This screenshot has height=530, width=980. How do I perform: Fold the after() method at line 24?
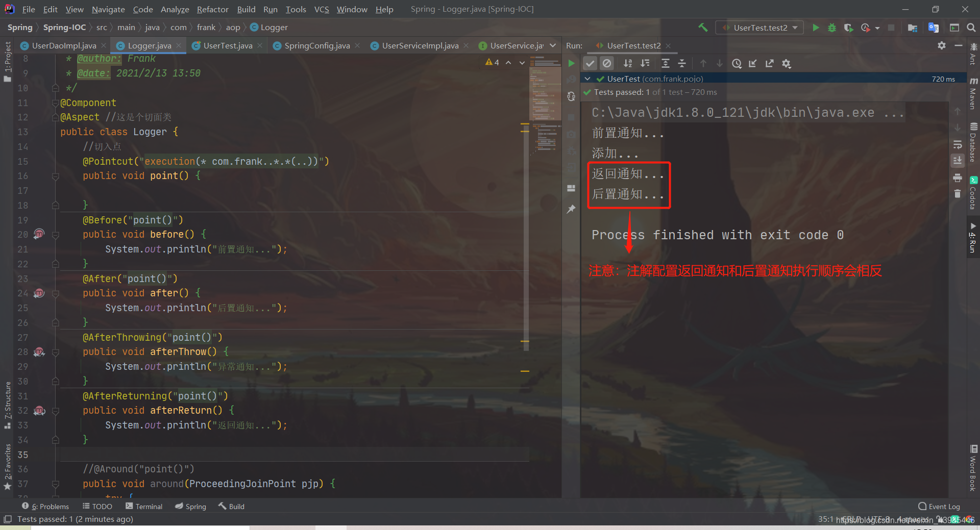[56, 293]
